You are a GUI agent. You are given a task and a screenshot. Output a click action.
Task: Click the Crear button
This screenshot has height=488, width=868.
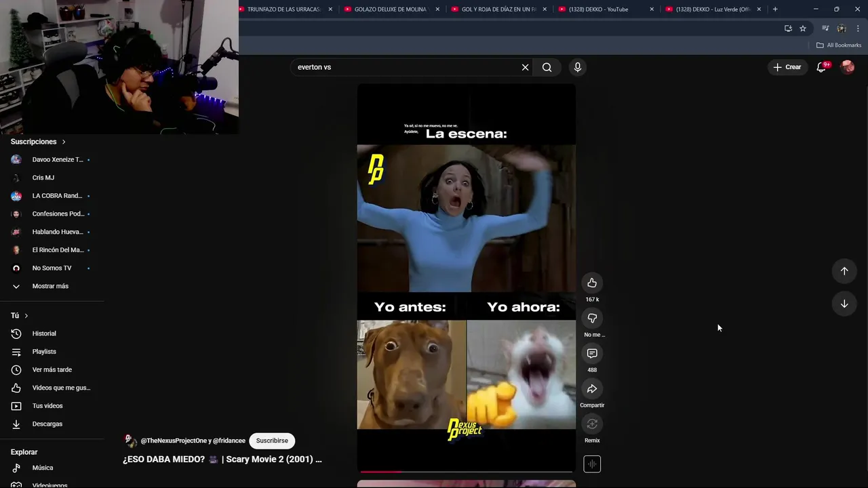787,67
